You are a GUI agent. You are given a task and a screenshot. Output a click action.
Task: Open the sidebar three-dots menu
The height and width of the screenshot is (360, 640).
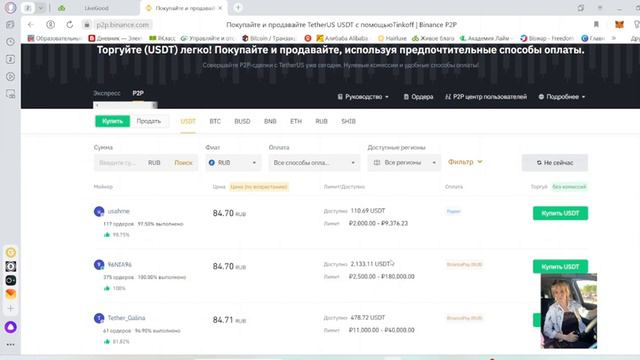tap(11, 344)
